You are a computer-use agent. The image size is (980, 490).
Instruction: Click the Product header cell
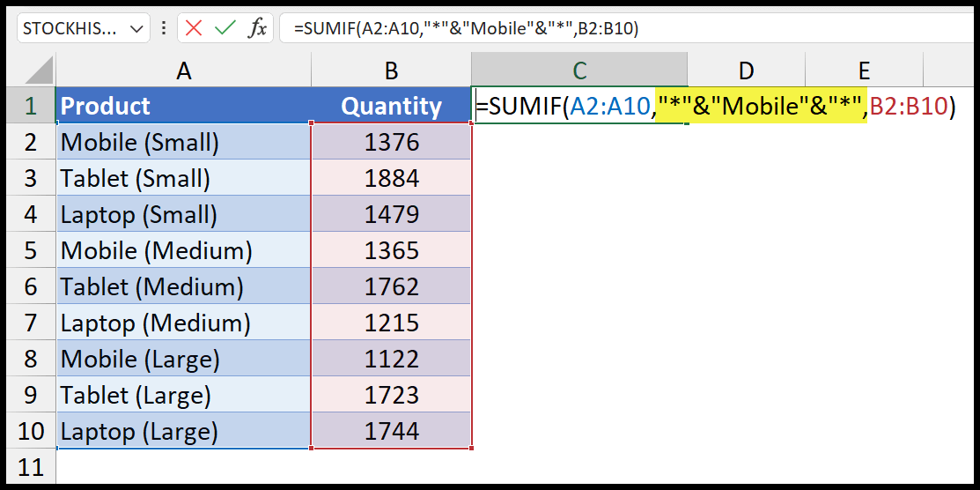coord(183,107)
